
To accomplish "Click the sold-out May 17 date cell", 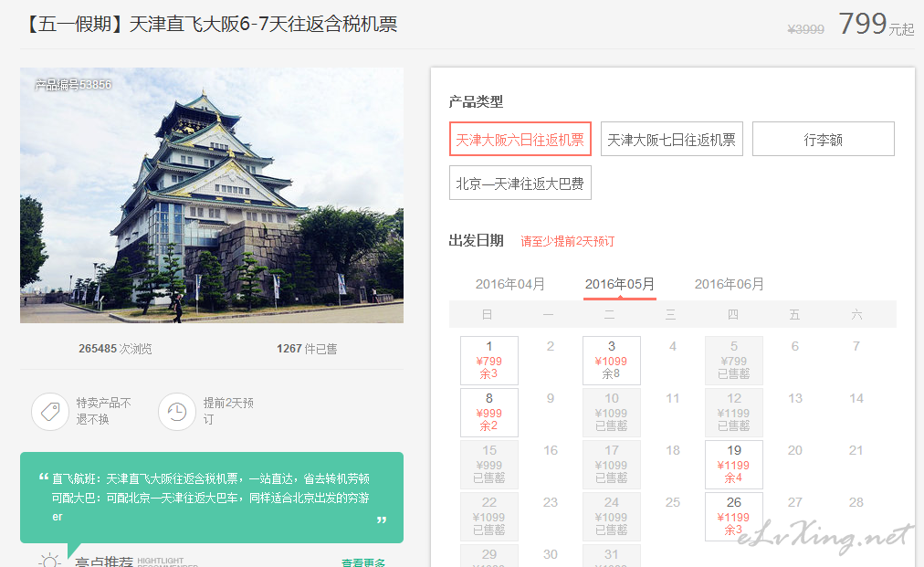I will click(611, 465).
